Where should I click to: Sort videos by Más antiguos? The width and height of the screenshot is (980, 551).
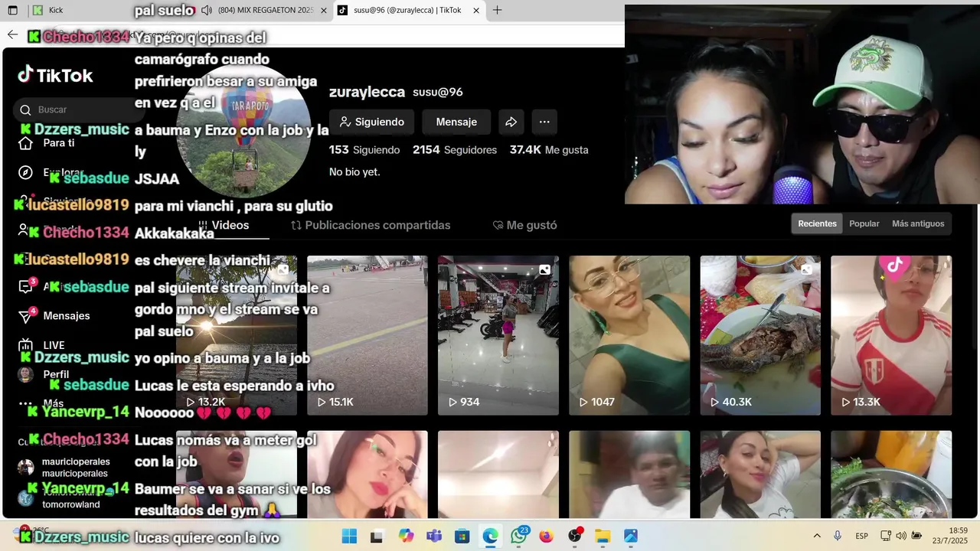coord(918,223)
